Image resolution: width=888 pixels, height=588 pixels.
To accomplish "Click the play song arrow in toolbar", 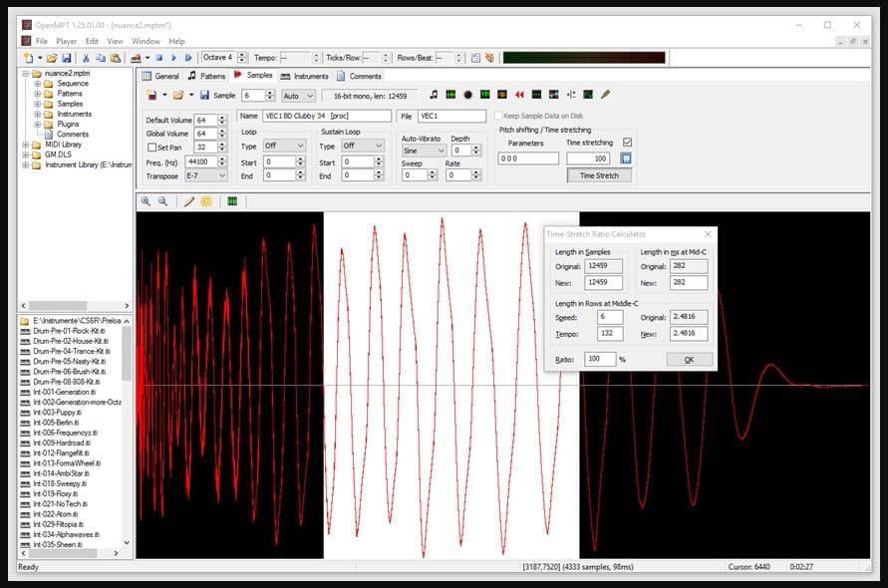I will point(173,58).
